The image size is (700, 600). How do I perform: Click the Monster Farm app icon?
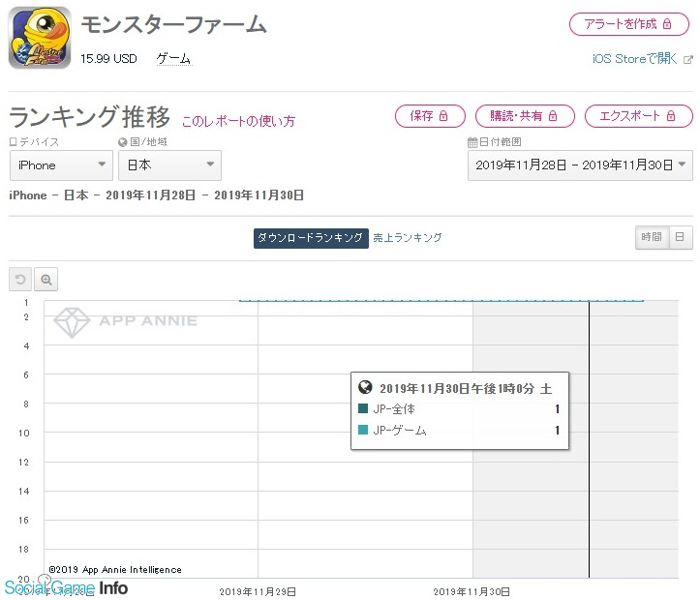pos(40,38)
